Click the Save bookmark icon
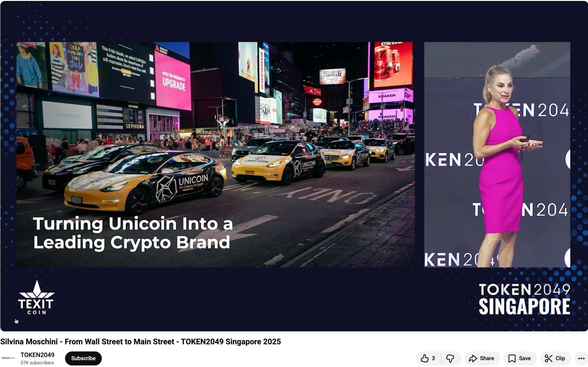Viewport: 588px width, 367px height. [512, 358]
